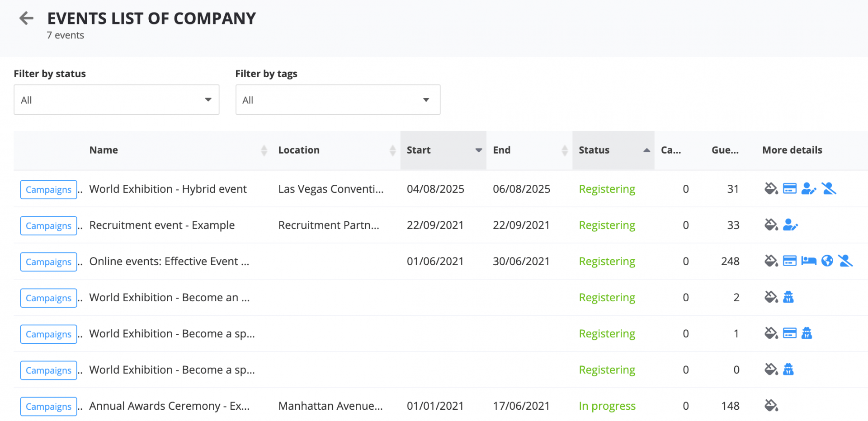Open the Filter by tags dropdown

pos(338,99)
